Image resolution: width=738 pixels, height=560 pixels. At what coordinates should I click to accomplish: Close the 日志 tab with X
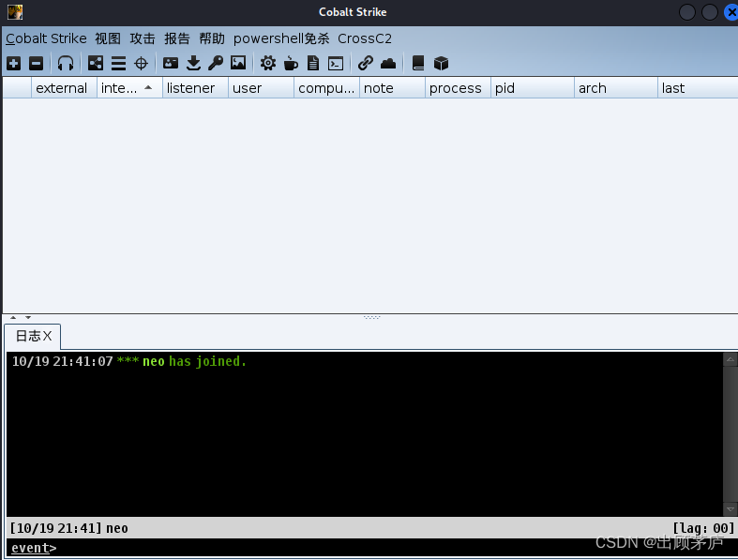[47, 336]
